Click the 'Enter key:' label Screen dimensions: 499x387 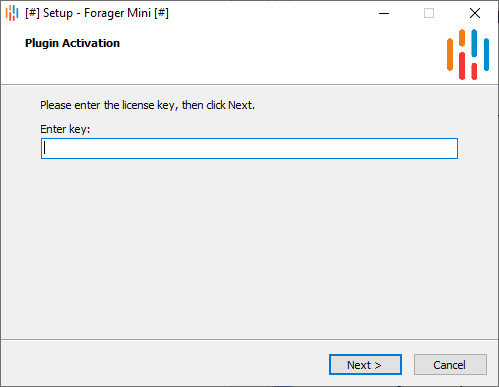(65, 129)
